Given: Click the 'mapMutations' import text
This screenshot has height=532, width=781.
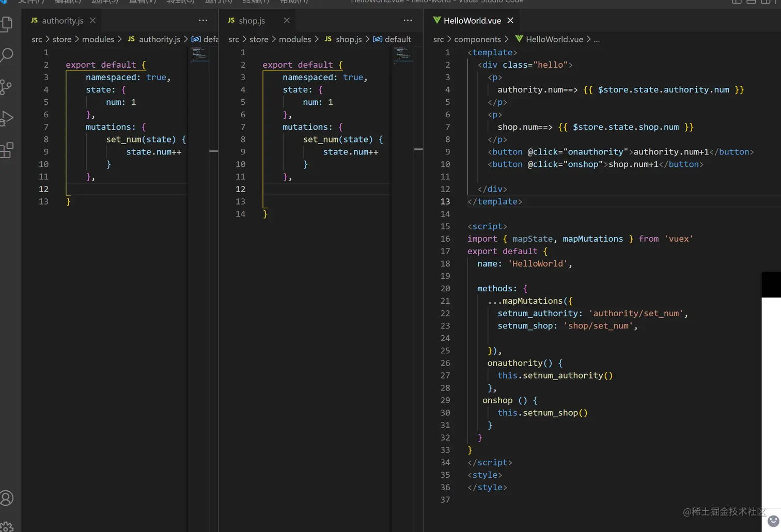Looking at the screenshot, I should 592,239.
